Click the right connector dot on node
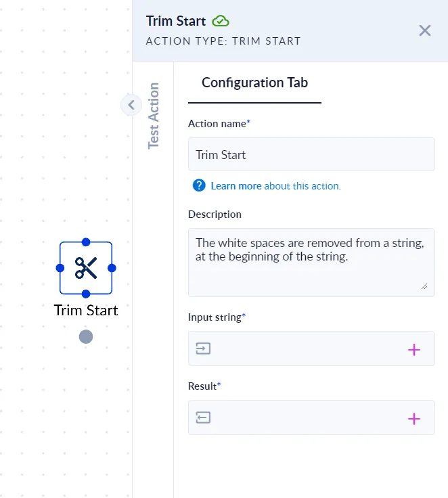The height and width of the screenshot is (498, 448). 112,269
